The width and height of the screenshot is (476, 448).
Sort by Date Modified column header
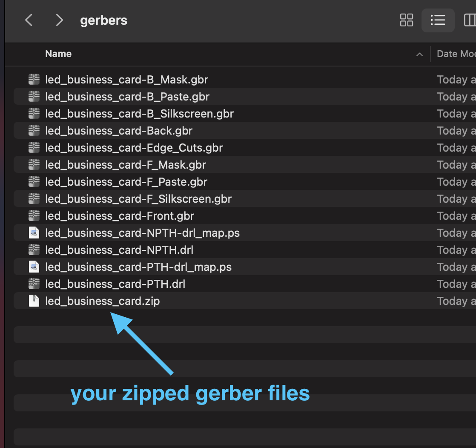click(456, 54)
